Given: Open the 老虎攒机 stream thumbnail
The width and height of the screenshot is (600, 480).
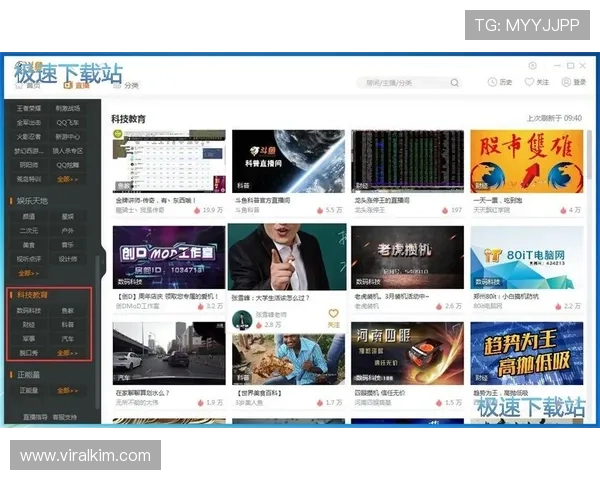Looking at the screenshot, I should pyautogui.click(x=408, y=257).
